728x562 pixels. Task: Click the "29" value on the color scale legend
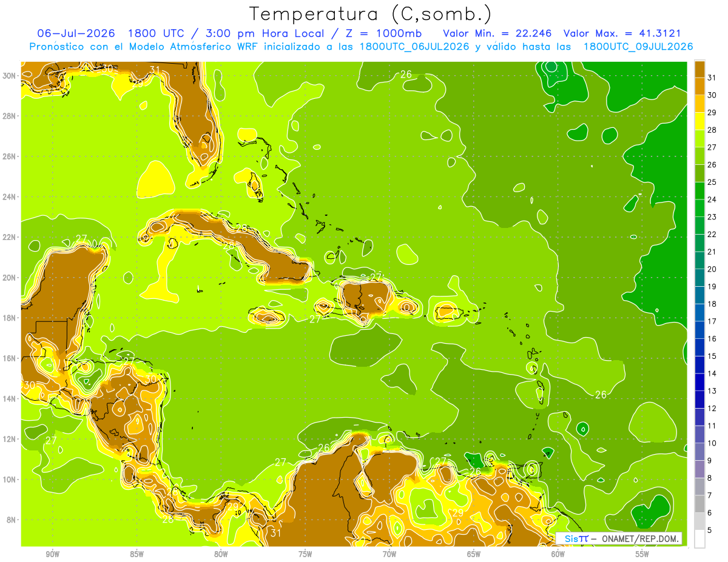click(x=712, y=113)
